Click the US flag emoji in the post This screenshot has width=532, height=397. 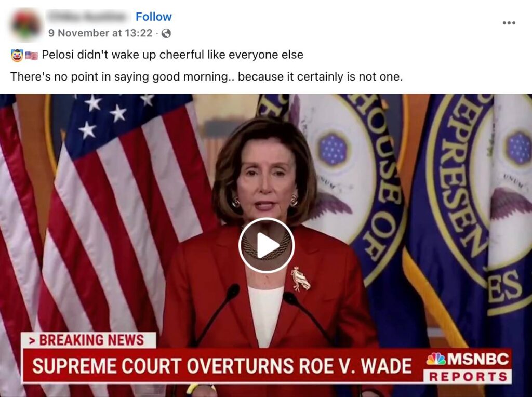coord(32,55)
